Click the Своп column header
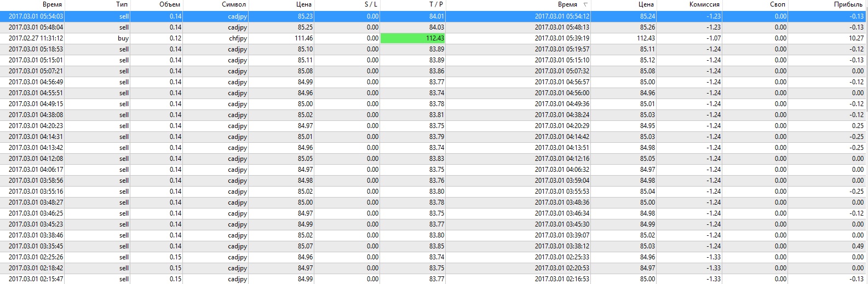Screen dimensions: 868x284 pyautogui.click(x=777, y=4)
